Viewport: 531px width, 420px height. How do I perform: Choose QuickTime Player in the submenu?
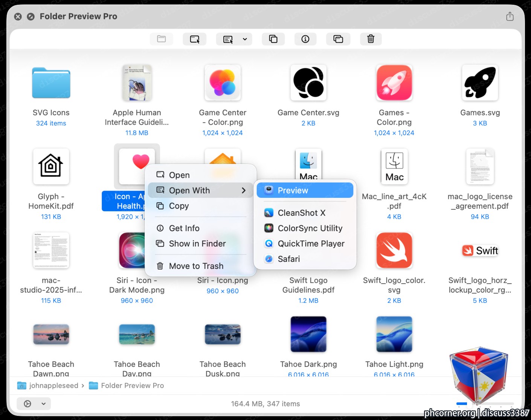[x=305, y=244]
